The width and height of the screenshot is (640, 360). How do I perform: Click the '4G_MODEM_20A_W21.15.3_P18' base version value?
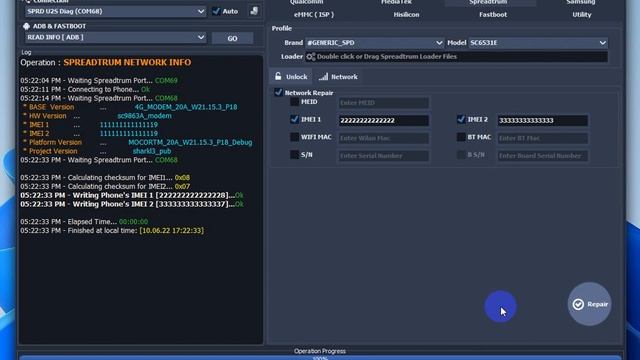click(x=186, y=107)
